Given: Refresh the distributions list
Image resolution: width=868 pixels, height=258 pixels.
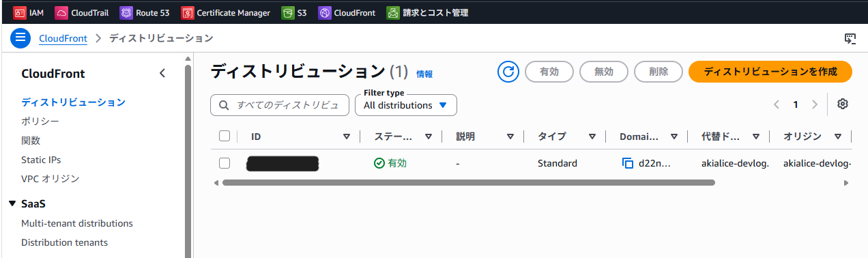Looking at the screenshot, I should pos(508,71).
